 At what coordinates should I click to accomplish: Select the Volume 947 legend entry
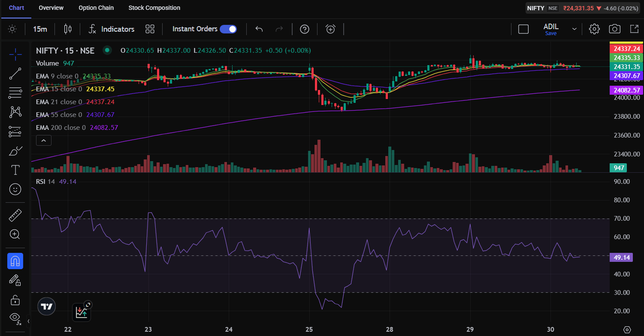click(x=55, y=63)
